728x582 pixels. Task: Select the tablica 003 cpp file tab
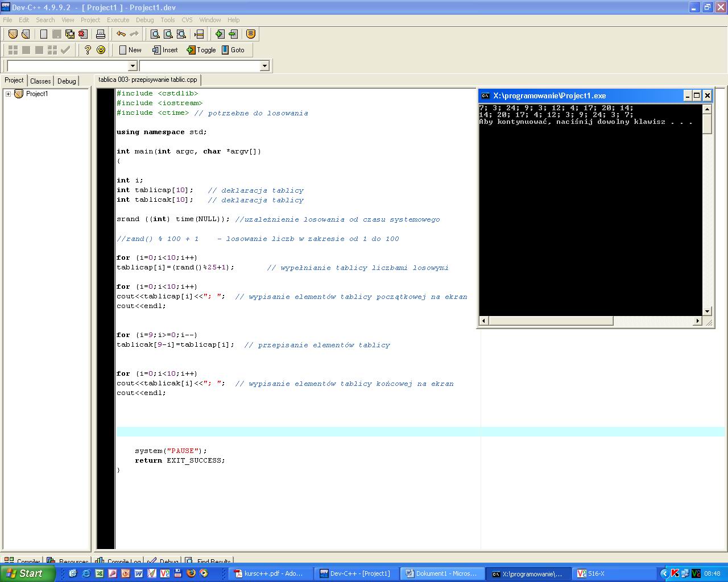click(148, 80)
